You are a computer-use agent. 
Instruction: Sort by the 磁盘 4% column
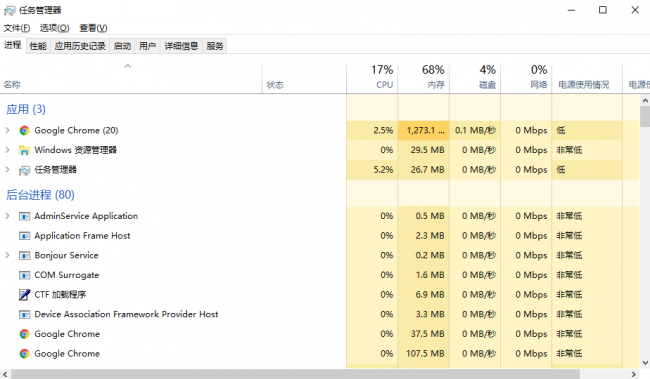475,78
